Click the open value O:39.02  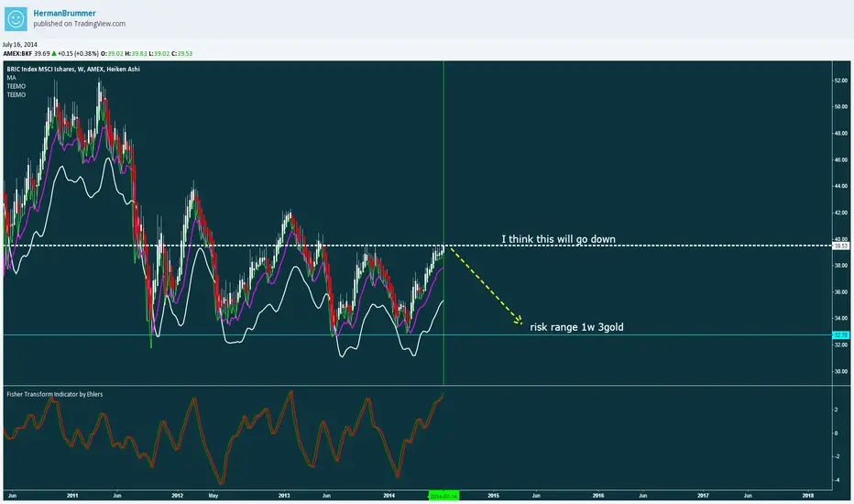coord(112,53)
